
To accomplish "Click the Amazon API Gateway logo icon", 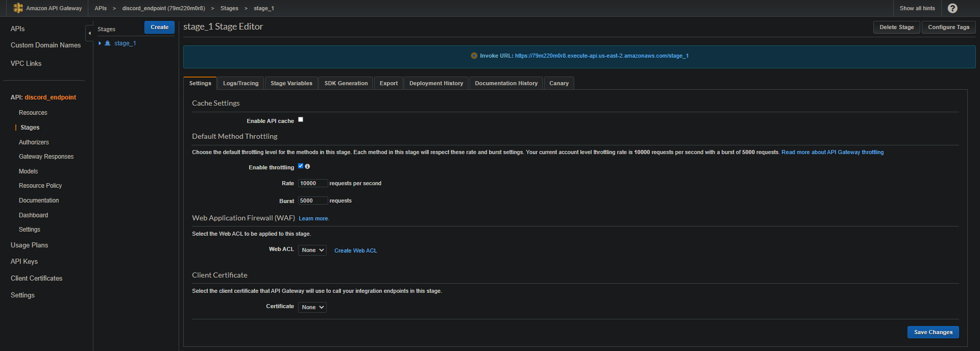I will click(x=18, y=8).
